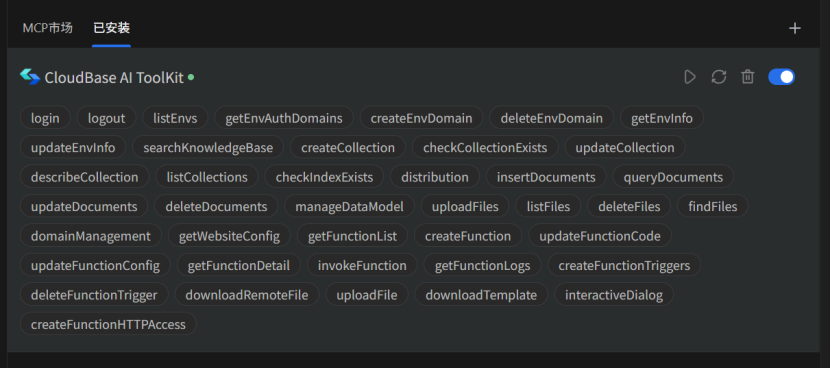Click the listFiles chip
Screen dimensions: 831x369
pos(549,206)
